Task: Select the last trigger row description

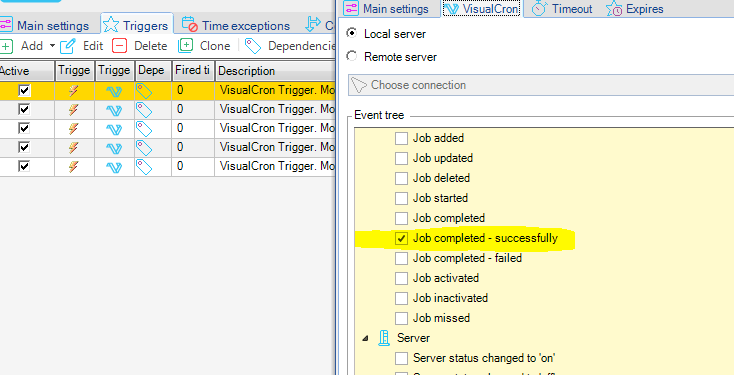Action: [276, 166]
